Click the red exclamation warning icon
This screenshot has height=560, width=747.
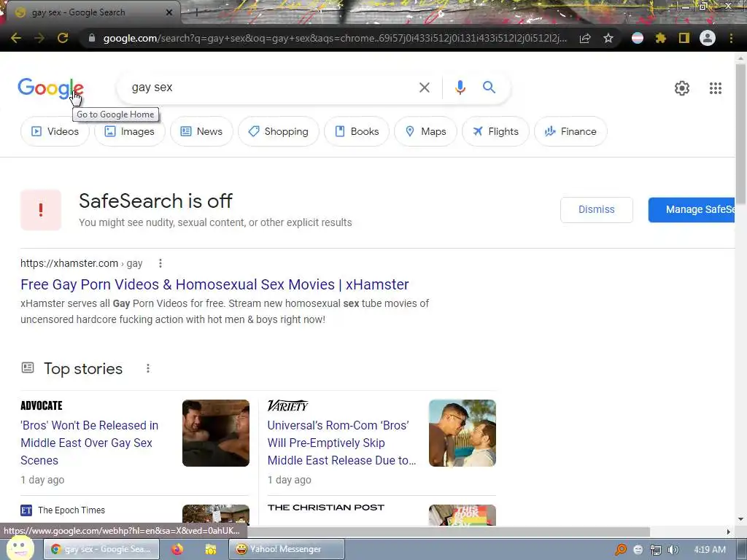pos(41,209)
